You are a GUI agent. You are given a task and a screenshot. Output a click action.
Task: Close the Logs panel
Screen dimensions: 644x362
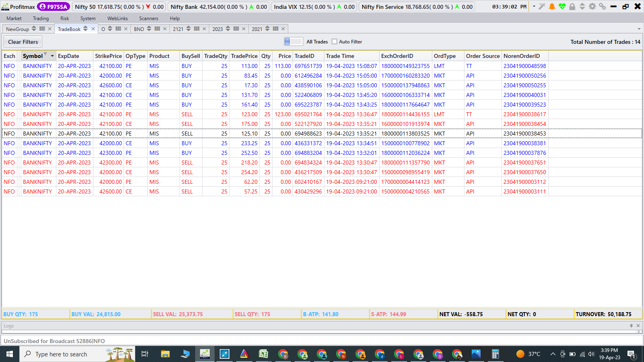pos(638,326)
